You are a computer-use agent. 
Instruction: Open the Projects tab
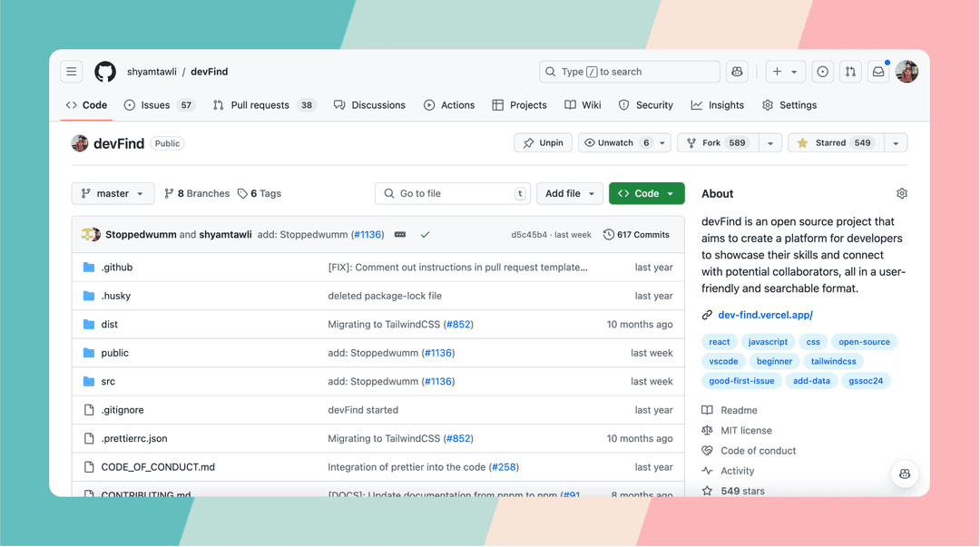[x=519, y=105]
